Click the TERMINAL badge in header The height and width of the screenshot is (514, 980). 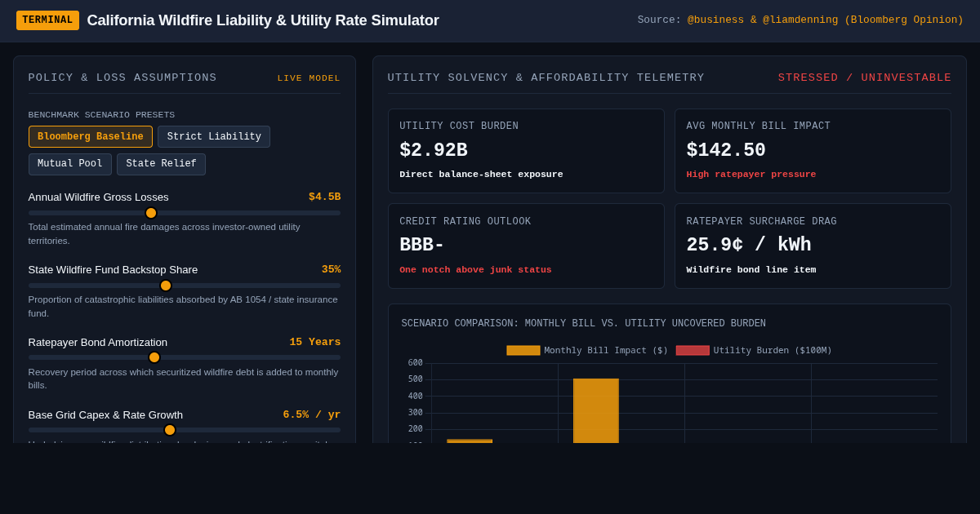47,20
